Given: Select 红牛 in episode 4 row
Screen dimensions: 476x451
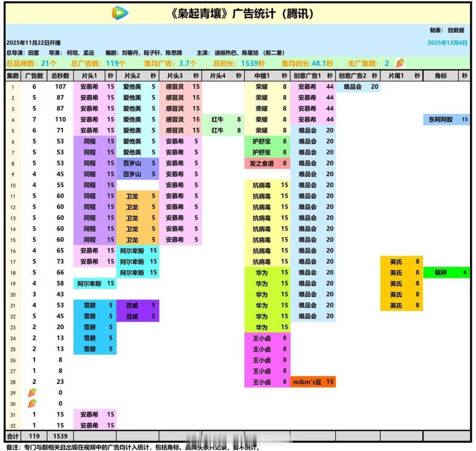Looking at the screenshot, I should [223, 119].
